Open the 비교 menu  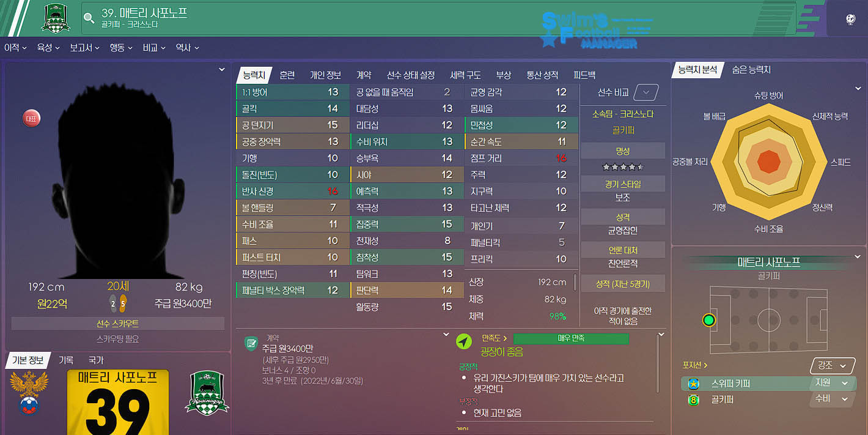pyautogui.click(x=154, y=47)
